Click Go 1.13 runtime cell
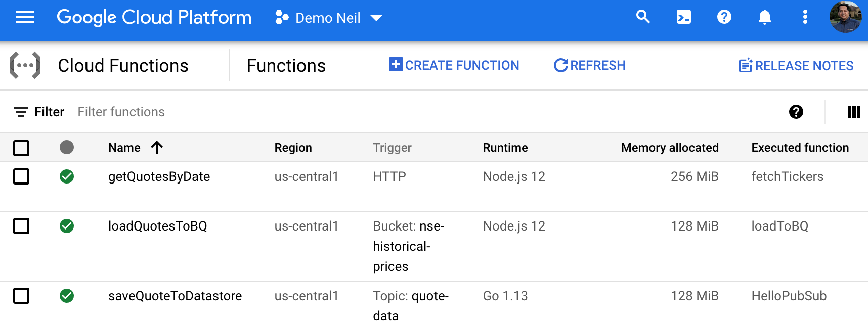The width and height of the screenshot is (868, 321). [x=505, y=296]
